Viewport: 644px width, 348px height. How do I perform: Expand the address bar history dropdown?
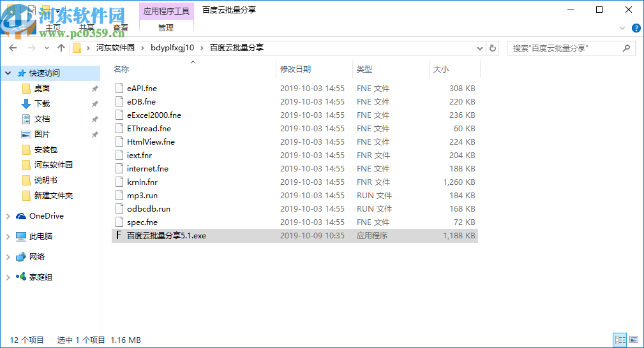tap(480, 48)
